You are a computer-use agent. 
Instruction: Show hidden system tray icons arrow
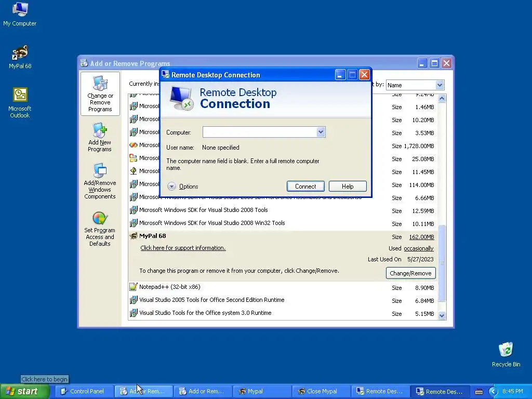click(x=494, y=392)
